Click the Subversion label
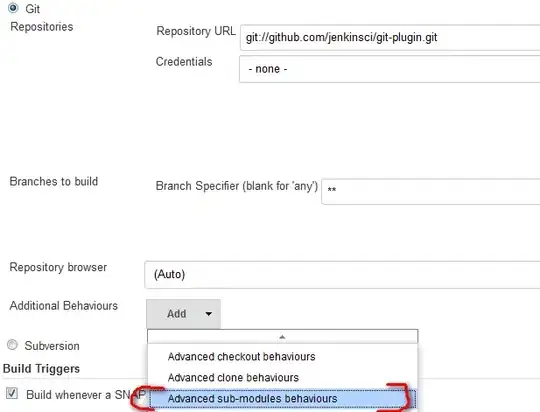540x412 pixels. [x=52, y=346]
